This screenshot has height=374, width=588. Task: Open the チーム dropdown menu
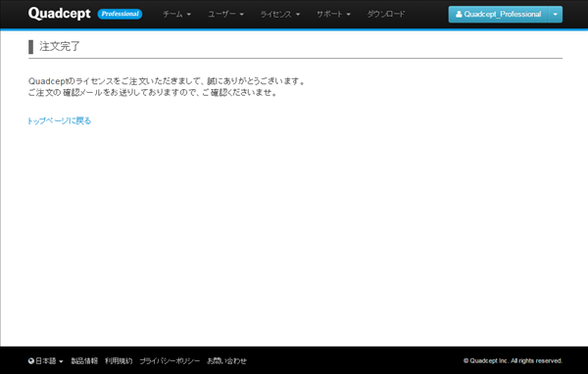point(176,15)
